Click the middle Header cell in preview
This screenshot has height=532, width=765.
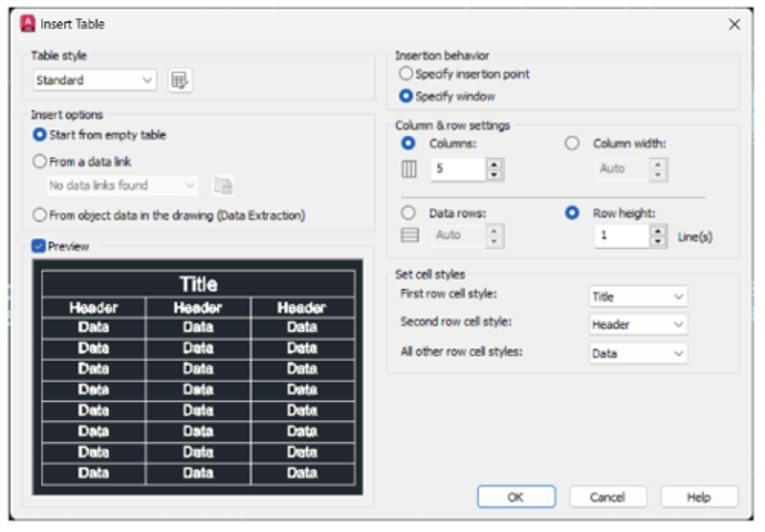click(x=198, y=307)
